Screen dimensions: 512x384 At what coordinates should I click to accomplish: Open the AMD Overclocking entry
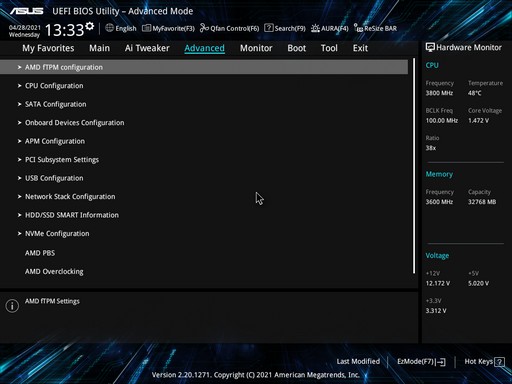pos(204,272)
